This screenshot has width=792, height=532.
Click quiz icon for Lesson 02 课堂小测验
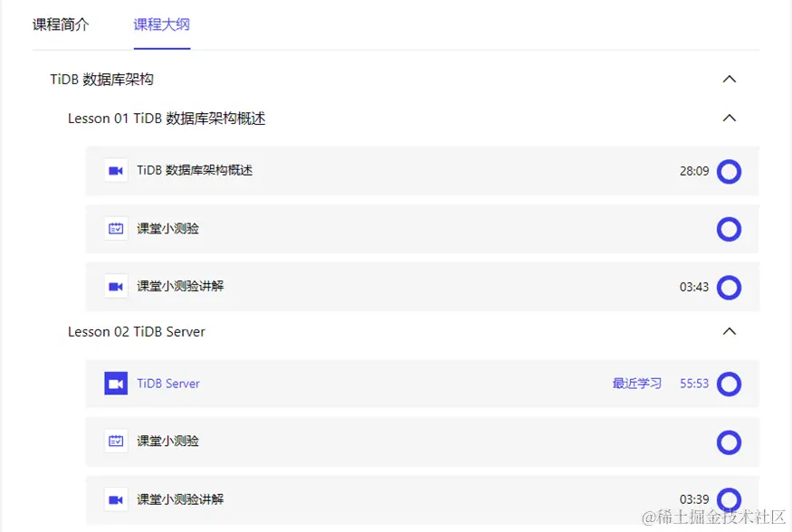(x=116, y=442)
